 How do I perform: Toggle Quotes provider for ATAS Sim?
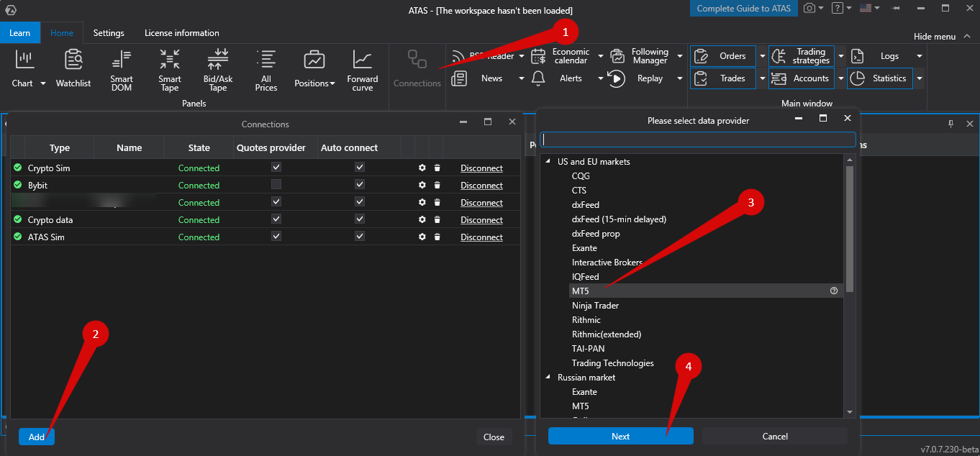(x=276, y=236)
